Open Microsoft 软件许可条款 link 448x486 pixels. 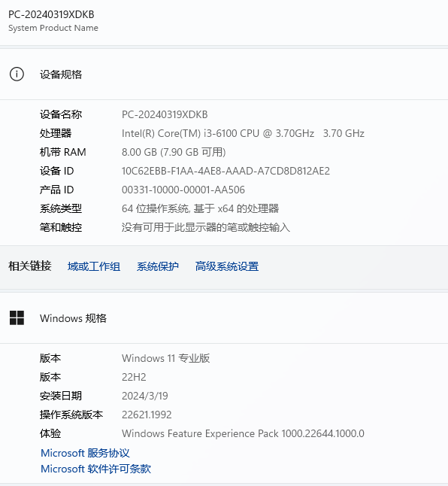[95, 469]
